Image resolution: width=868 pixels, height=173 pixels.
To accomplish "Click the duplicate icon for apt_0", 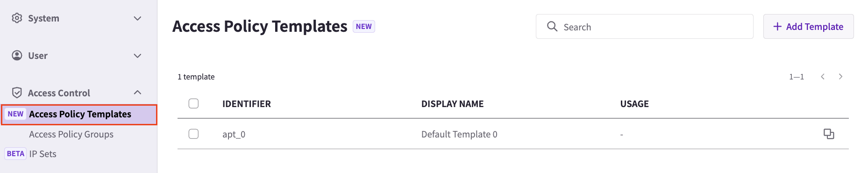I will click(829, 134).
